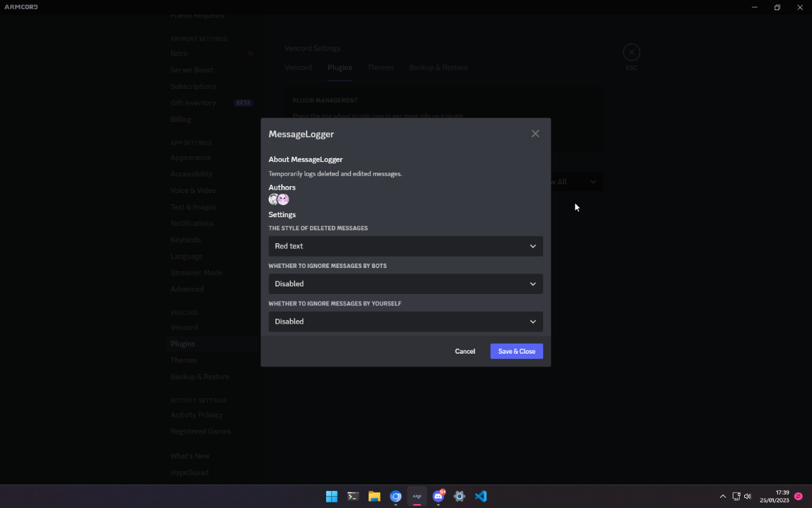Screen dimensions: 812x508
Task: Expand the ignore messages by bots dropdown
Action: coord(405,284)
